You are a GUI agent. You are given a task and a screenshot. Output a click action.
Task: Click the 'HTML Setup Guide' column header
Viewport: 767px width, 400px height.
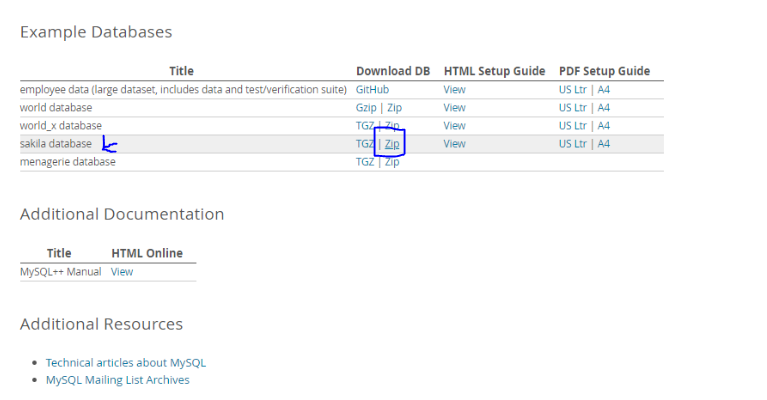[495, 71]
